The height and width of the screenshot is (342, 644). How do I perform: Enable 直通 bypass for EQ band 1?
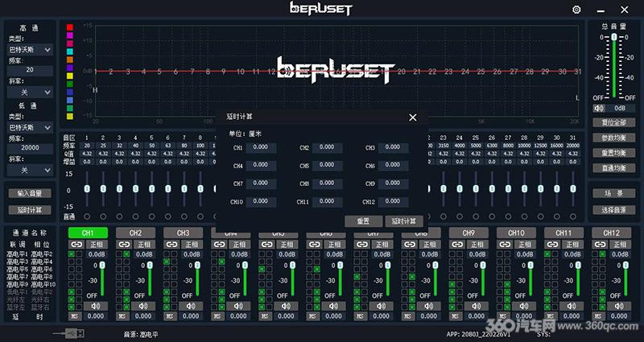(x=87, y=216)
